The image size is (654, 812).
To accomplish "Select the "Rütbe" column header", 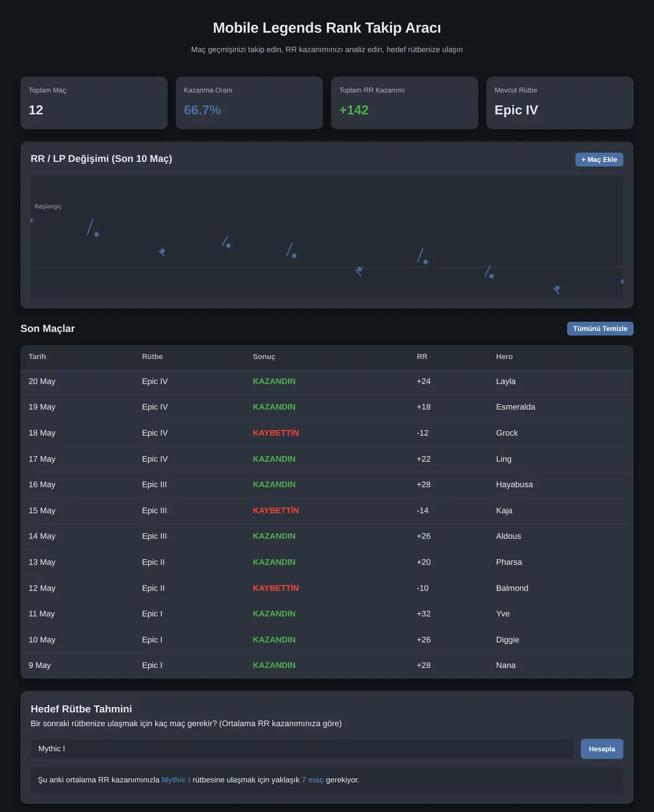I will (152, 357).
